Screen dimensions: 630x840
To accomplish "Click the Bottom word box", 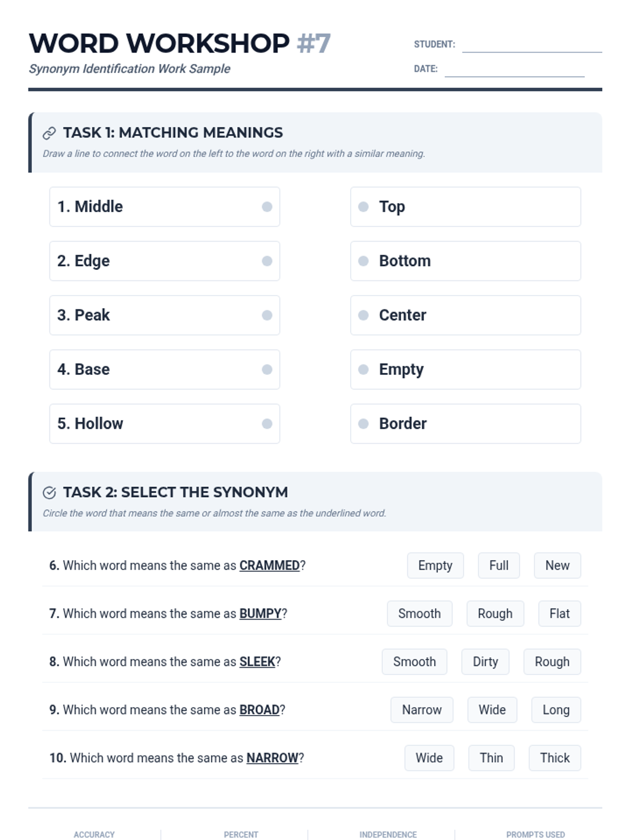I will [465, 261].
